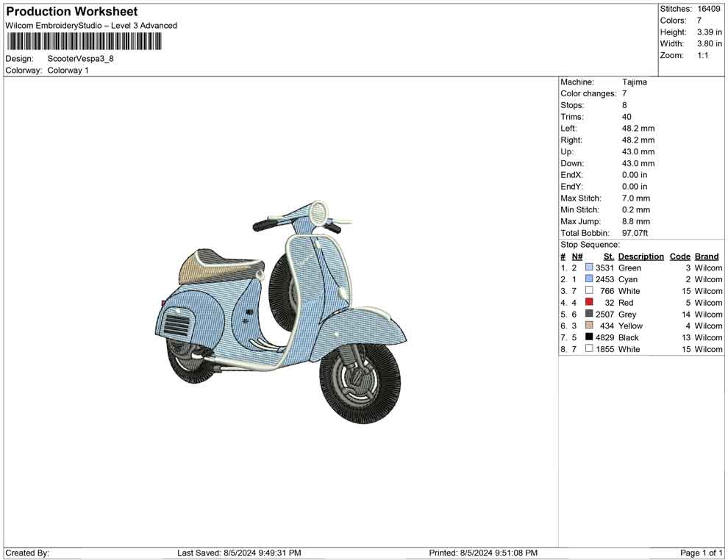Click the St. column header
This screenshot has width=728, height=560.
[608, 256]
